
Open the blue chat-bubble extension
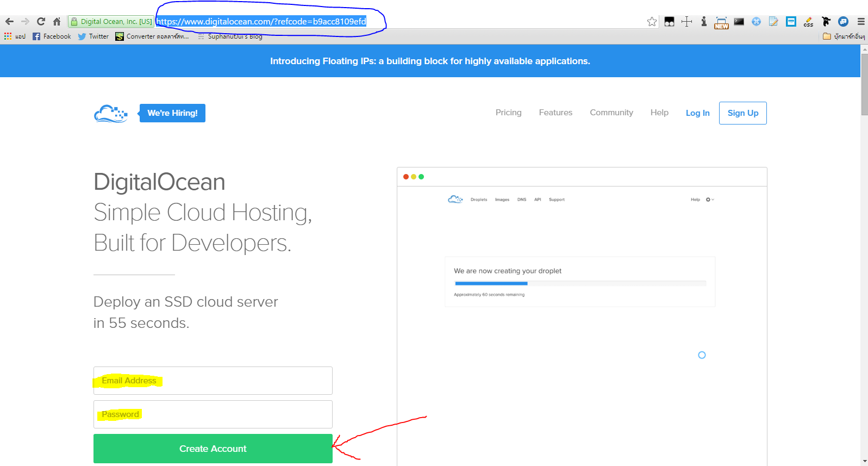point(843,22)
